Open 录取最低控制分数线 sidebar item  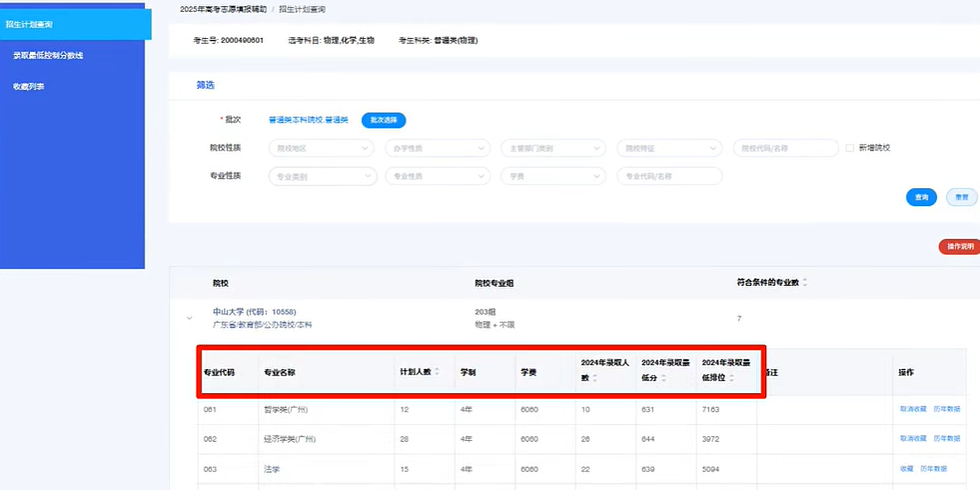click(48, 56)
